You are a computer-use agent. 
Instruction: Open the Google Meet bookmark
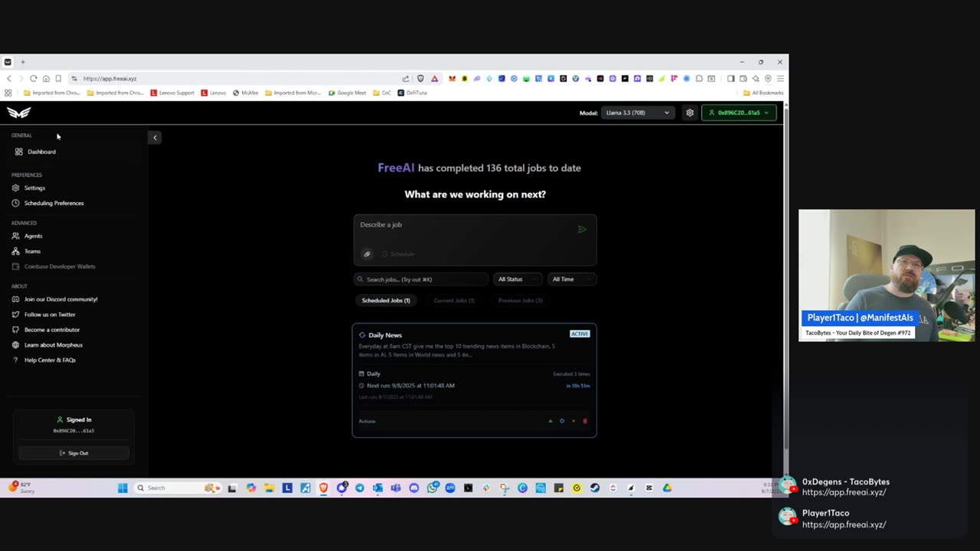click(347, 93)
